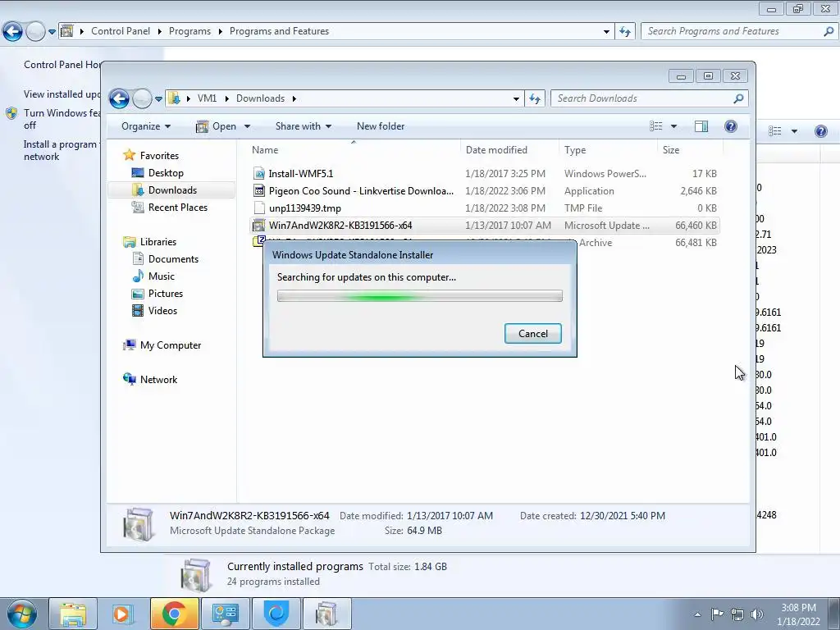Select Win7AndW2K8R2-KB3191566-x64 update file
The height and width of the screenshot is (630, 840).
pyautogui.click(x=484, y=225)
